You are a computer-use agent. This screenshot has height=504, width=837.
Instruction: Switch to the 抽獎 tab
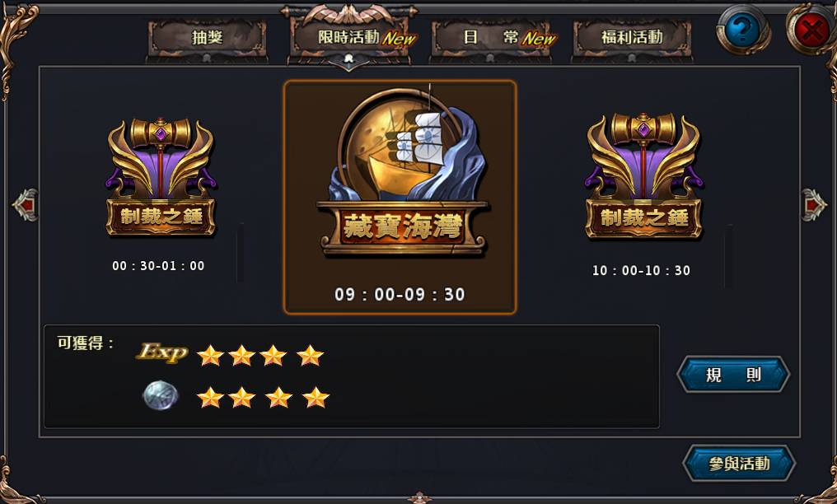[207, 38]
